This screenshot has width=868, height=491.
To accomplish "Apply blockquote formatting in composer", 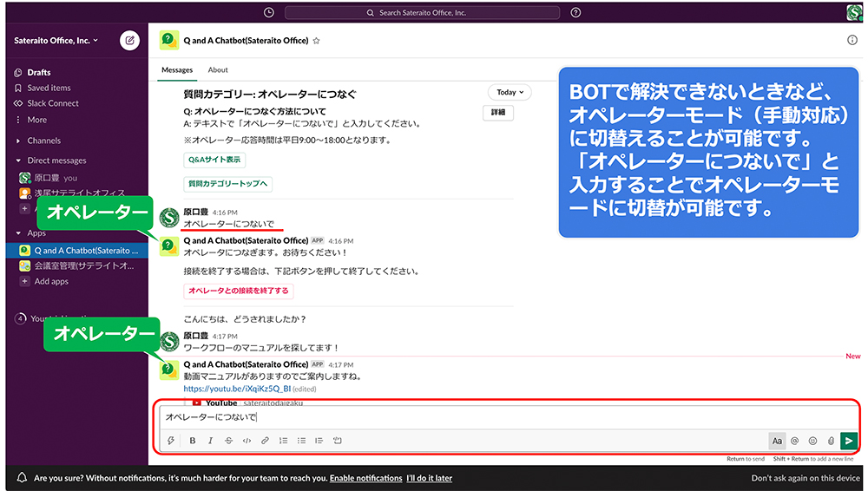I will (x=319, y=441).
